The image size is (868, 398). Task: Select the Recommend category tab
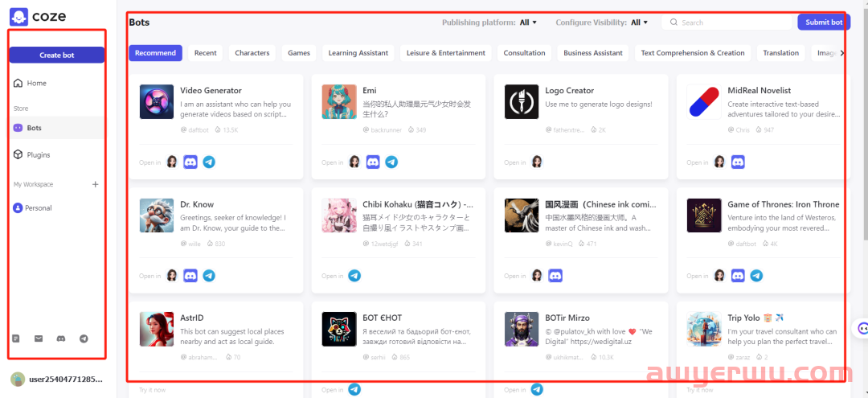coord(156,53)
